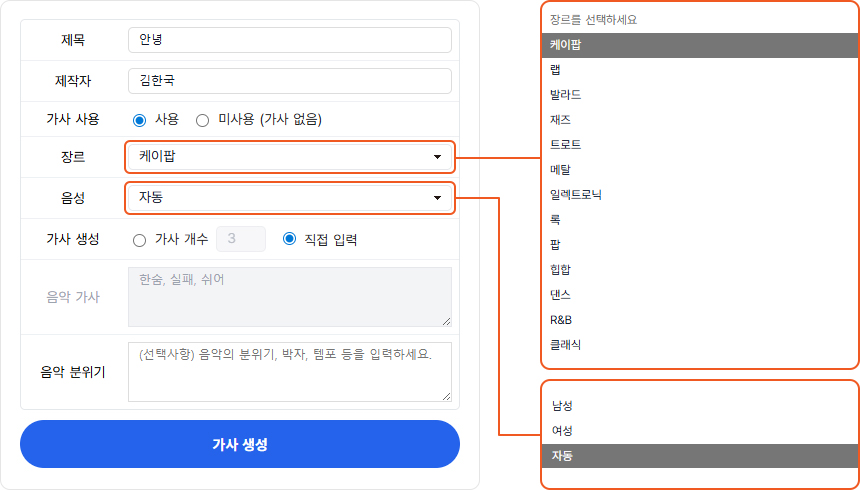The width and height of the screenshot is (860, 490).
Task: Open the 장르 dropdown showing 케이팝
Action: click(x=290, y=157)
